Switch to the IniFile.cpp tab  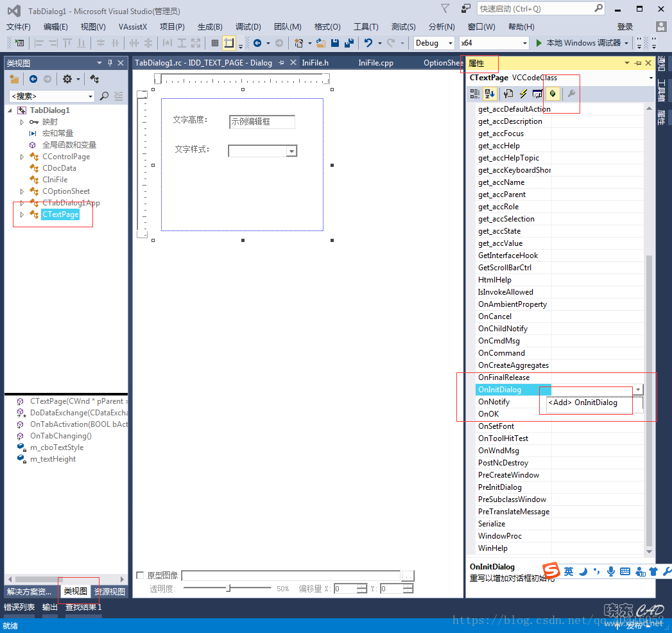[376, 63]
